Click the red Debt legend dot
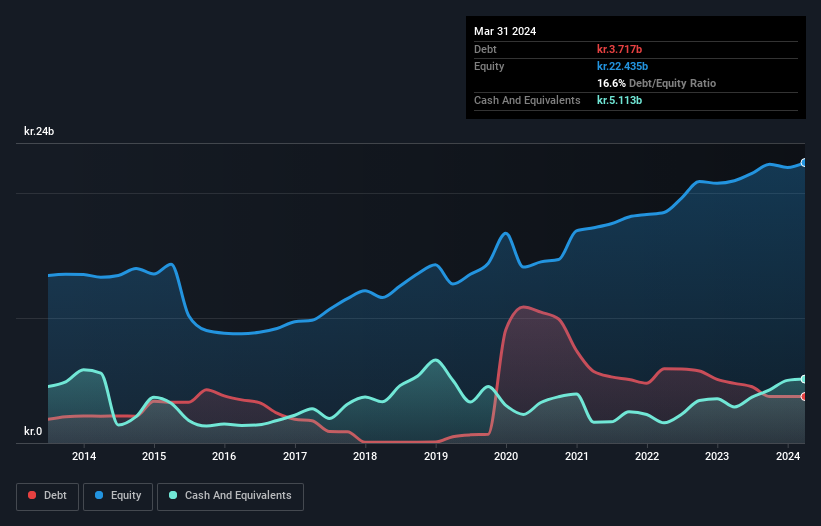The image size is (821, 526). coord(32,495)
